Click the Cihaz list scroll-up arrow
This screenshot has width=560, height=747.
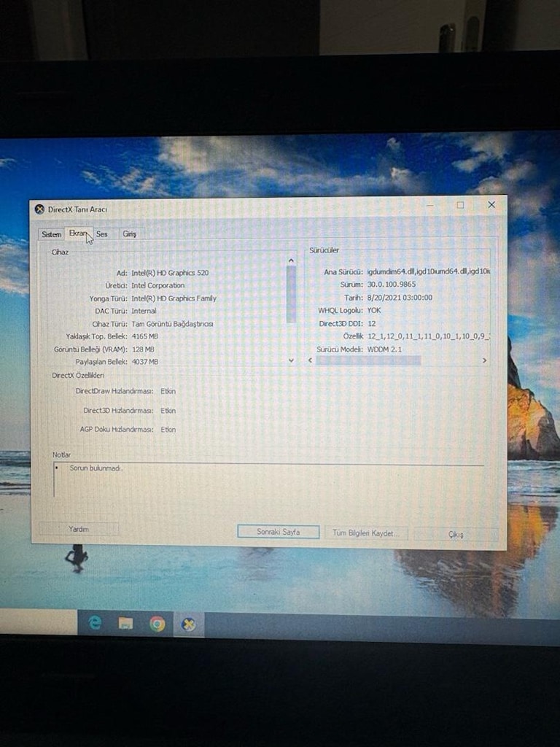[x=292, y=260]
